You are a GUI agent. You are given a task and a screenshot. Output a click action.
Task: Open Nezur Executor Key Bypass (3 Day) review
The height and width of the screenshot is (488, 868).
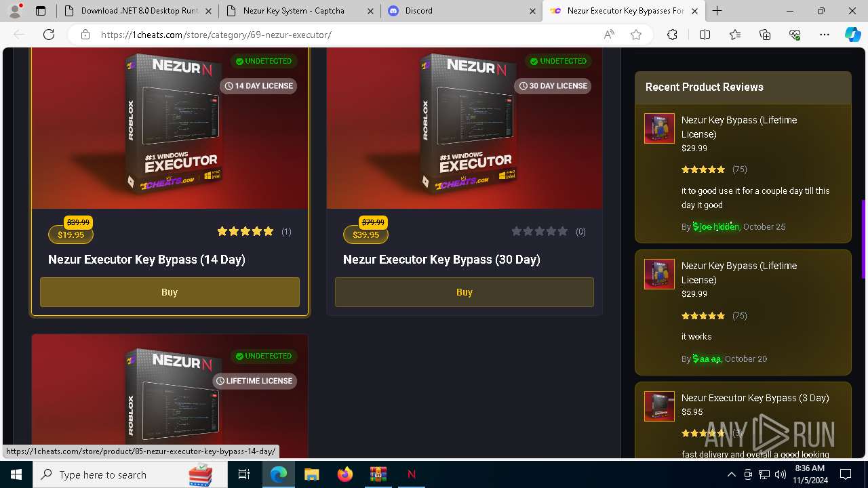(x=755, y=398)
